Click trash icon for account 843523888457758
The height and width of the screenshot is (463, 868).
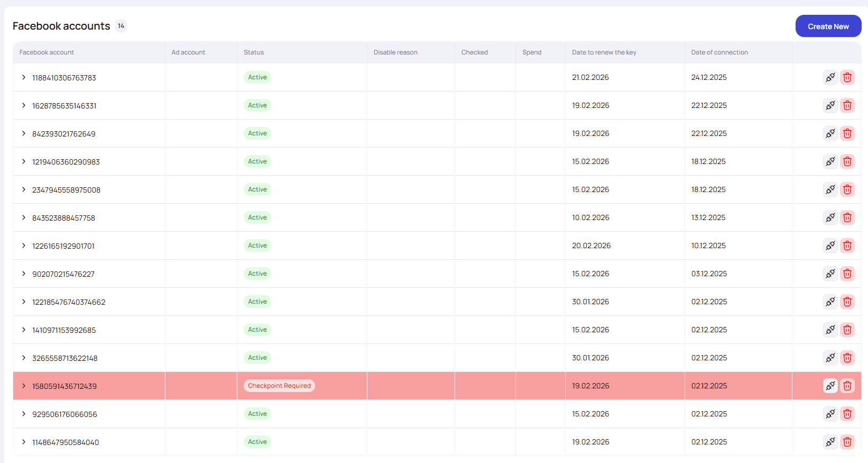click(x=847, y=217)
